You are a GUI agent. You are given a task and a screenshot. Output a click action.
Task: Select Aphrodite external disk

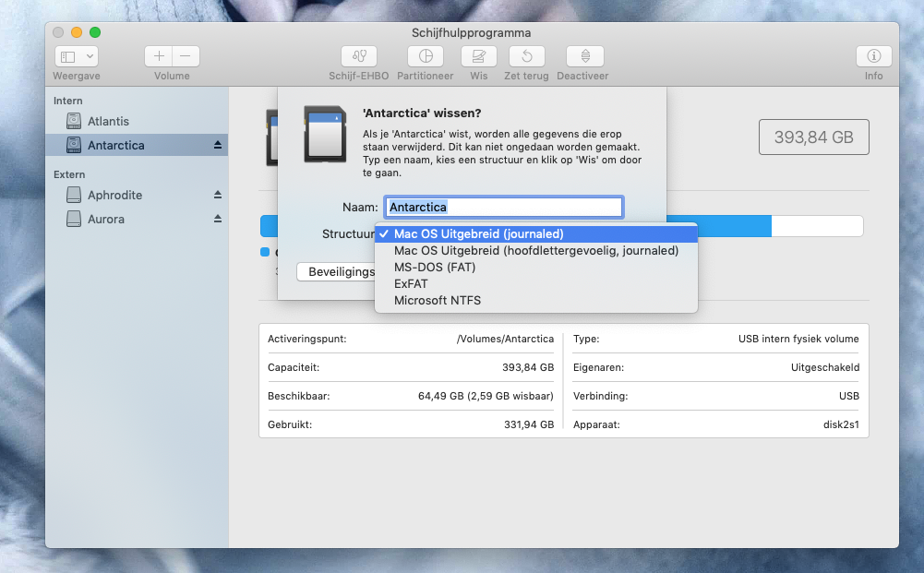[137, 195]
